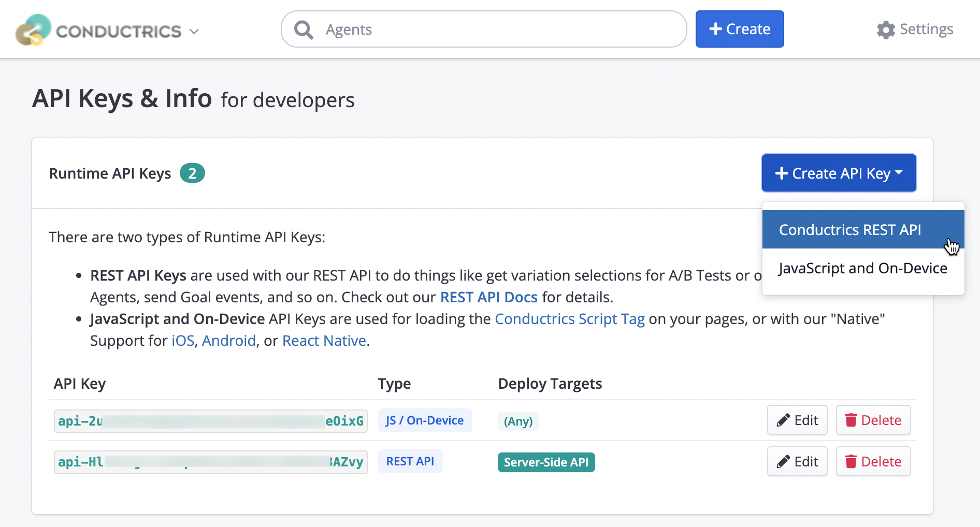Viewport: 980px width, 527px height.
Task: Open Settings via the gear icon
Action: point(886,30)
